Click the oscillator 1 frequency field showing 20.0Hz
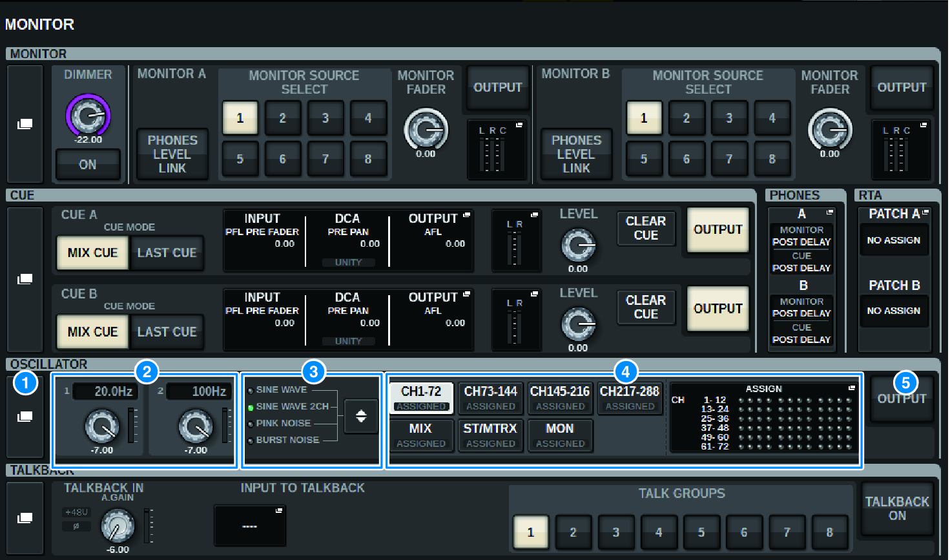Image resolution: width=950 pixels, height=560 pixels. click(x=105, y=391)
